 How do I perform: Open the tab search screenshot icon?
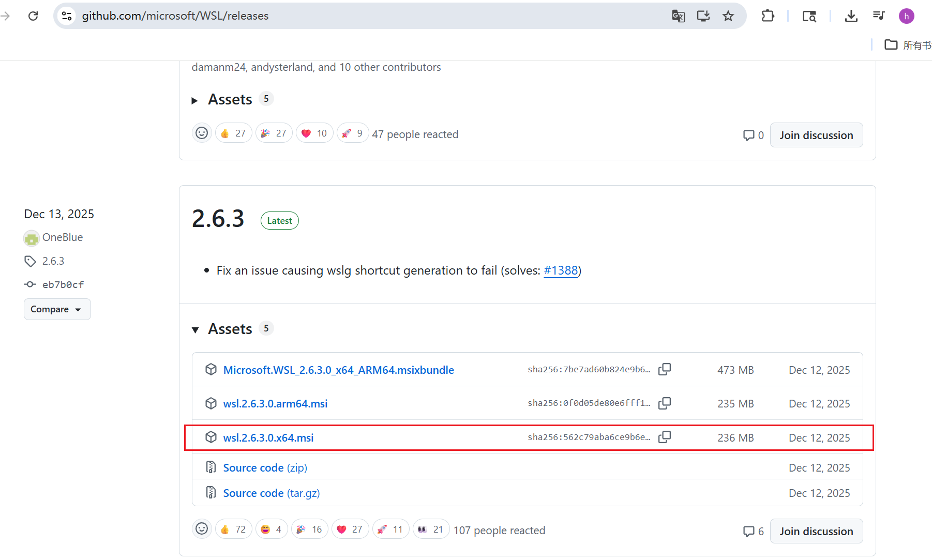pos(809,16)
